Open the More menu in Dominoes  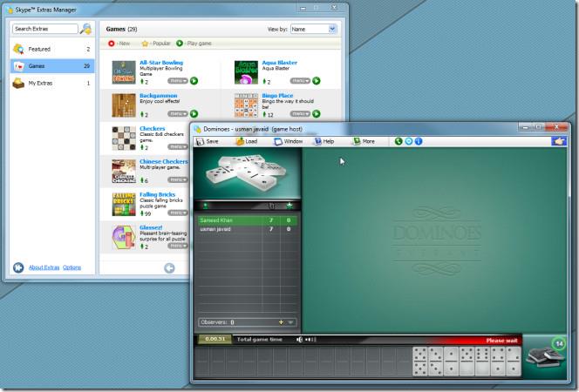(364, 141)
